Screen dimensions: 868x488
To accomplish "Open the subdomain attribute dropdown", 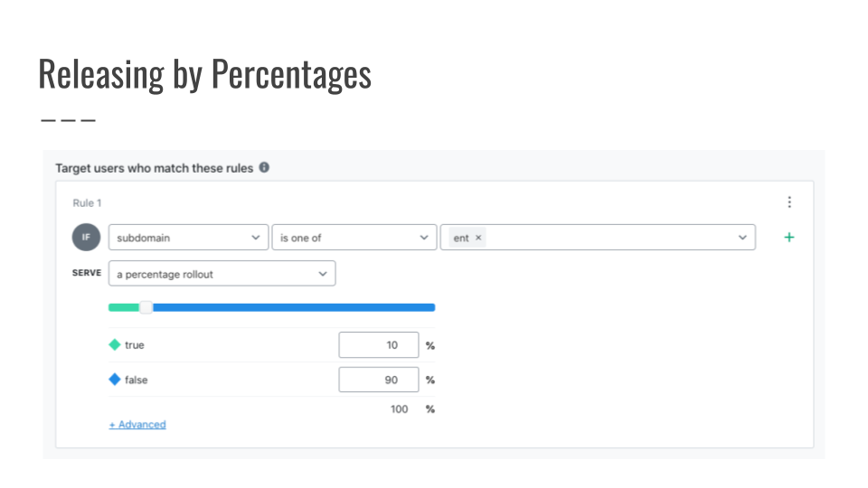I will pos(188,238).
